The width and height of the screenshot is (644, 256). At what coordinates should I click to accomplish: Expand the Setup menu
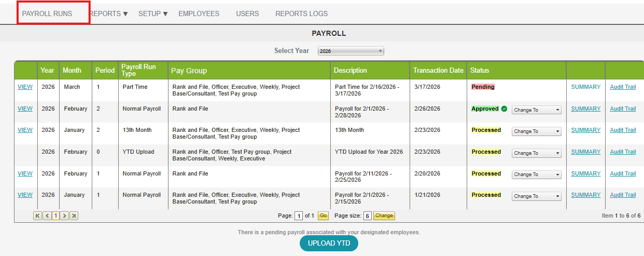click(x=153, y=14)
